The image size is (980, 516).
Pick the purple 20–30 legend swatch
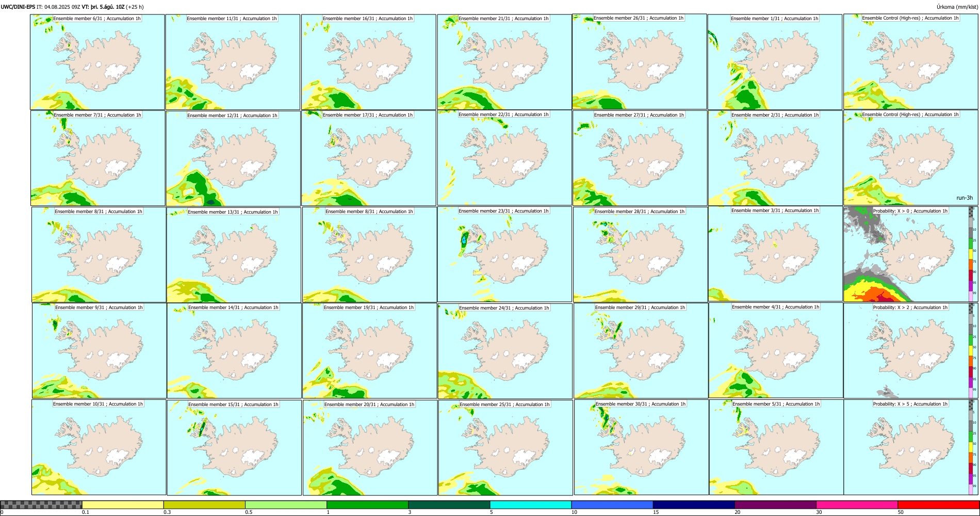(775, 505)
